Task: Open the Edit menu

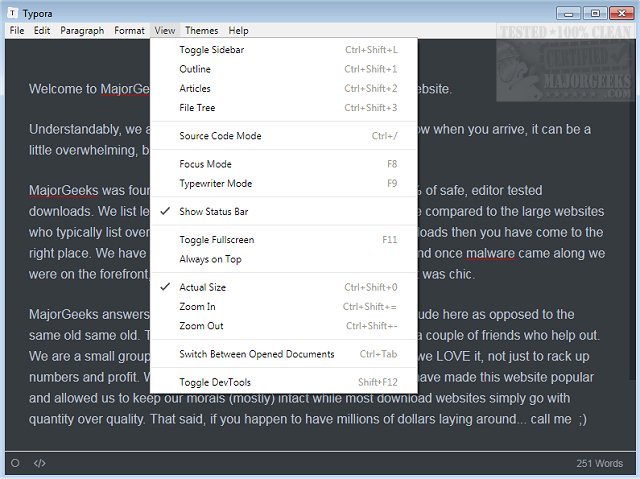Action: pos(42,31)
